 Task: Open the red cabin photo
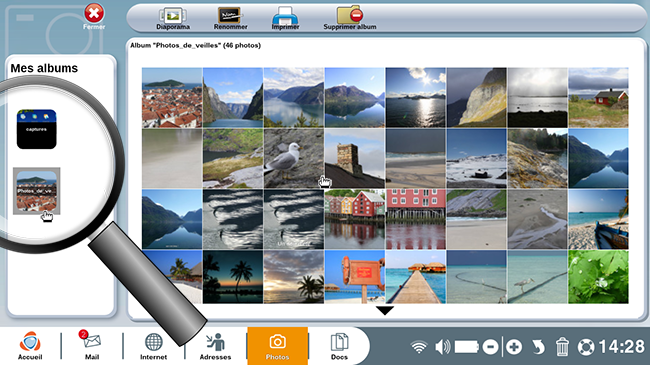(x=598, y=97)
